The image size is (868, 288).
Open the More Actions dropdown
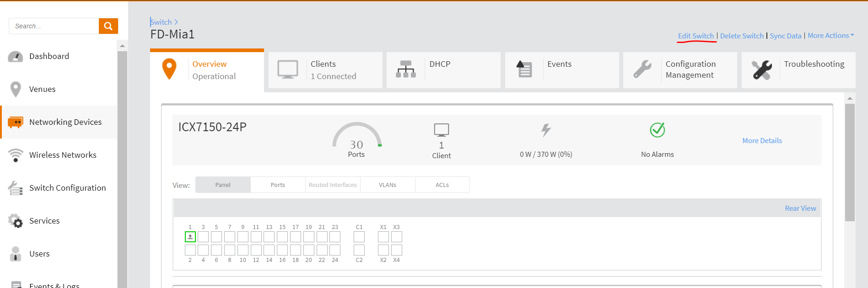pos(830,36)
